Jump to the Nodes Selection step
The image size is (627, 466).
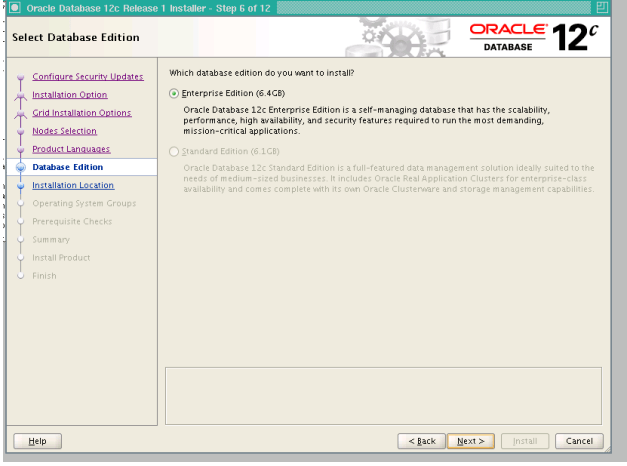pyautogui.click(x=64, y=131)
